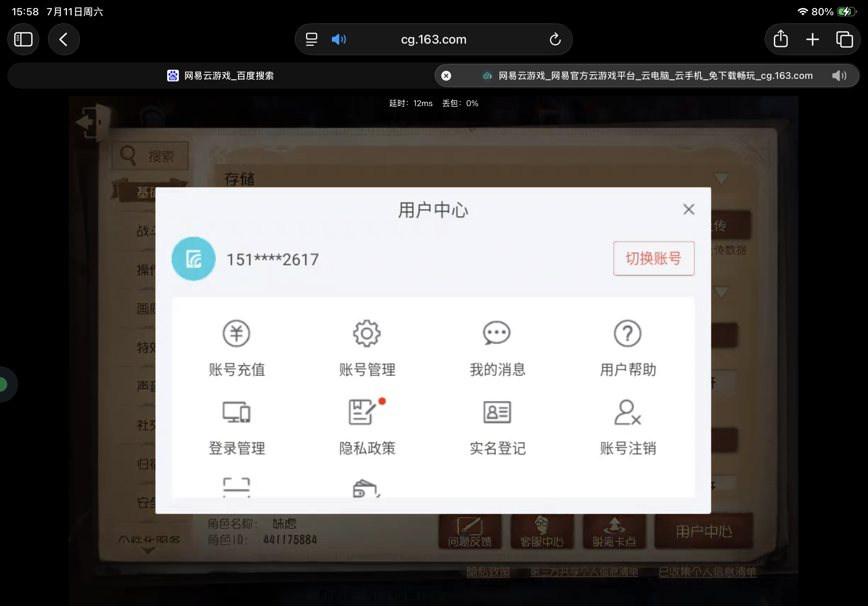Reload the cg.163.com page

point(555,39)
